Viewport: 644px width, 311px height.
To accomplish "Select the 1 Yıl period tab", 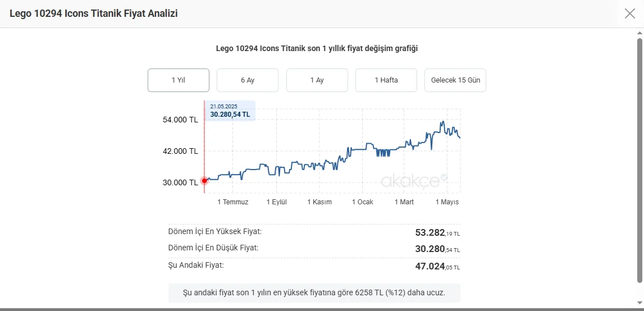I will click(178, 80).
